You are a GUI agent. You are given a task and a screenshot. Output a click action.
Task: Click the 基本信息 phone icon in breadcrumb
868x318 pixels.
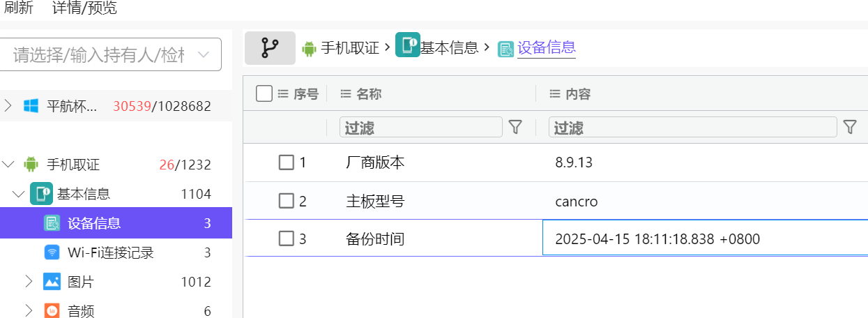407,45
